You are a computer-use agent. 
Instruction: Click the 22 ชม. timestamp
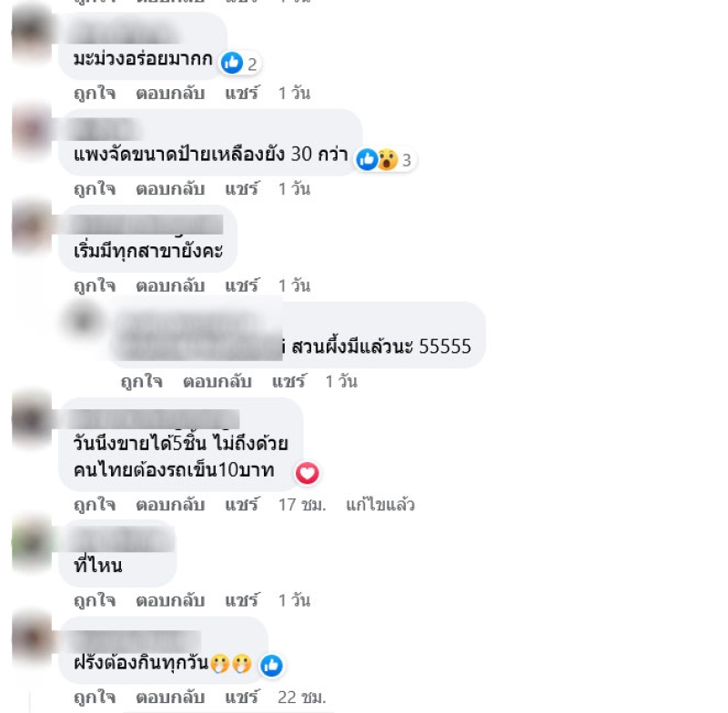pos(302,698)
